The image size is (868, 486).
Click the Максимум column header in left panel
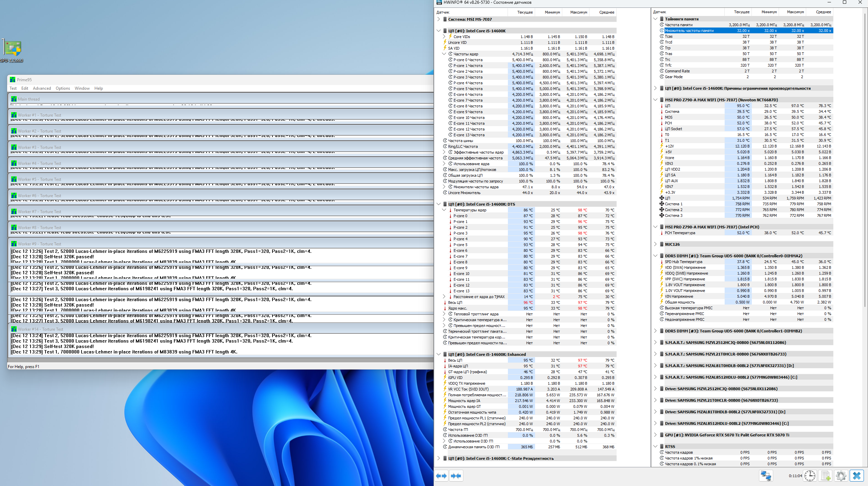(x=578, y=12)
